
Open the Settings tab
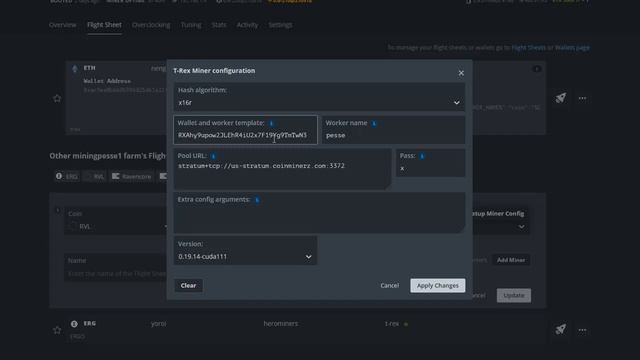click(280, 25)
